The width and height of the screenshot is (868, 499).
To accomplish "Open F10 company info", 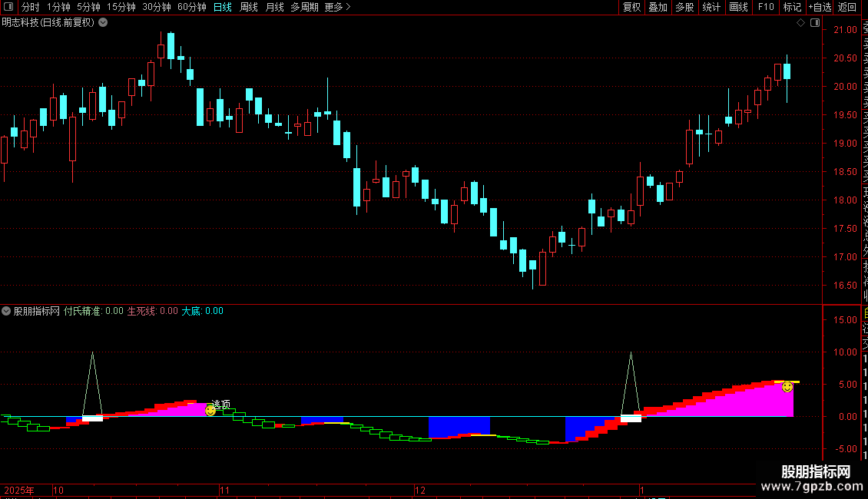I will click(766, 7).
